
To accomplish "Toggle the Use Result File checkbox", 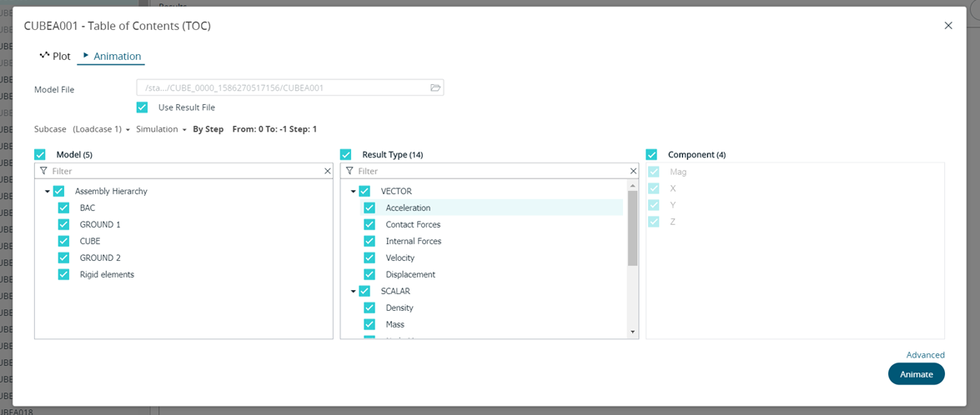I will point(142,107).
